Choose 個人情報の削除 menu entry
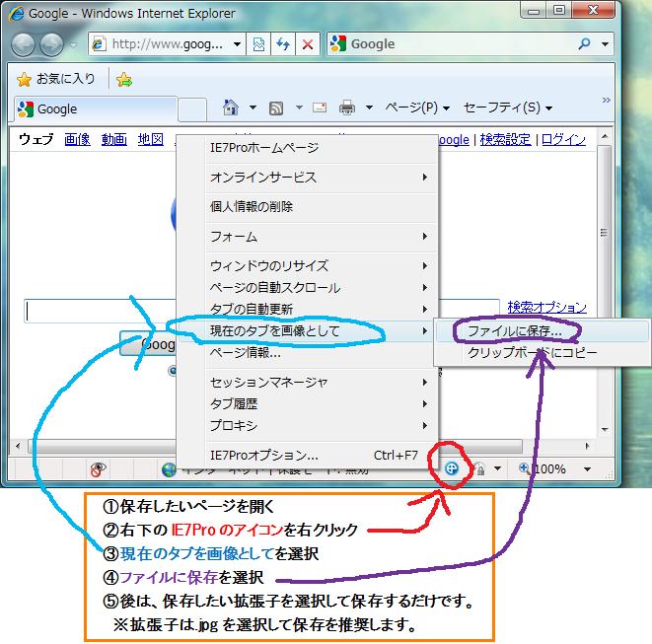The width and height of the screenshot is (652, 644). [307, 207]
